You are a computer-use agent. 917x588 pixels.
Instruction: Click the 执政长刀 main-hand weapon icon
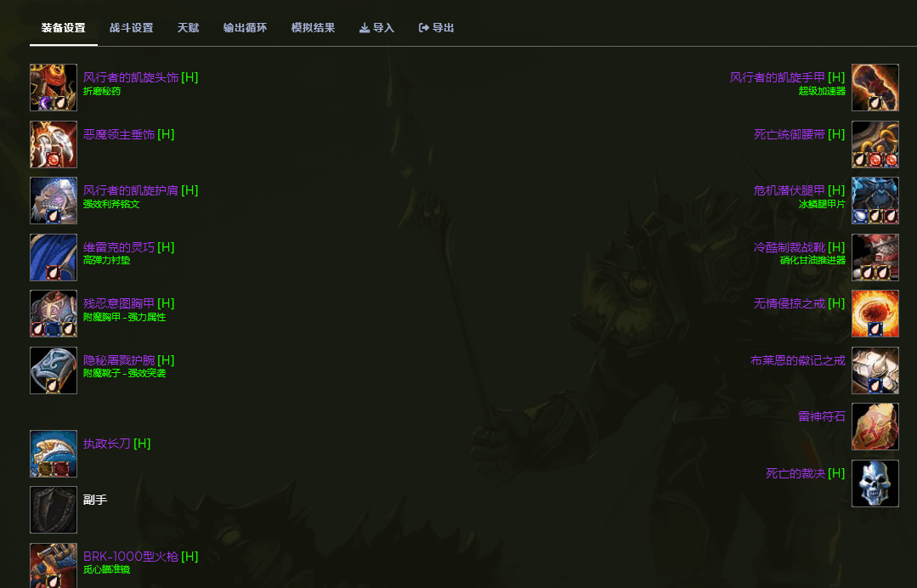click(x=54, y=454)
